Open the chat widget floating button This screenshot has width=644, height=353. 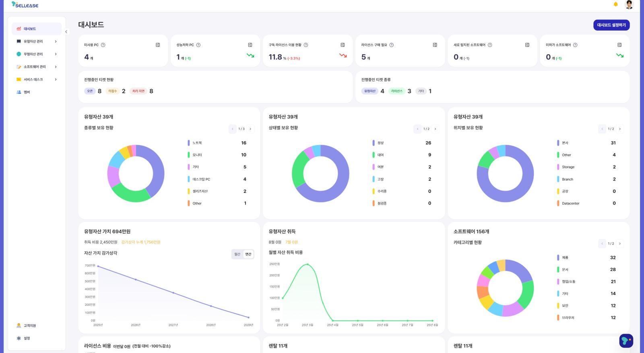(626, 341)
